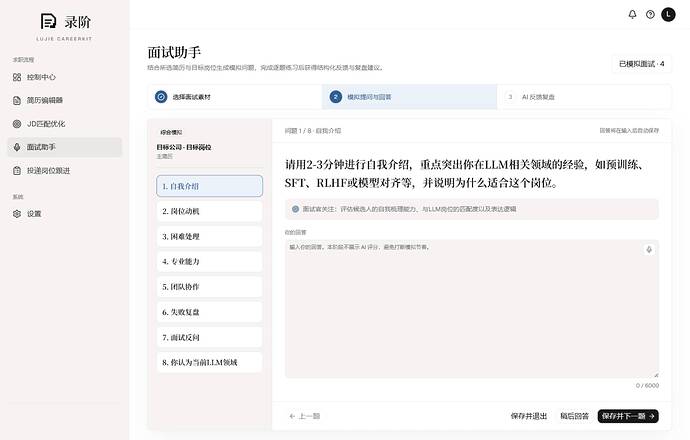This screenshot has width=690, height=440.
Task: Click the 面试官关注 info icon
Action: coord(295,209)
